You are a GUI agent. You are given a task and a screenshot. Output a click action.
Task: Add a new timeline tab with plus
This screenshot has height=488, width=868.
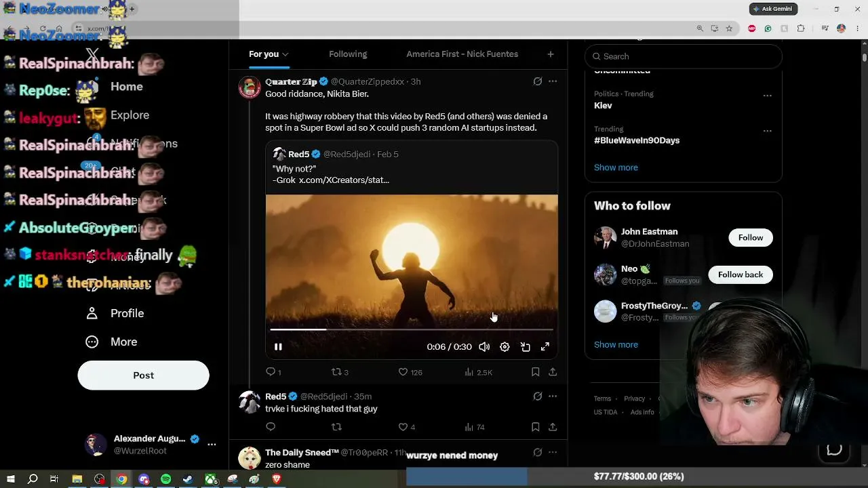551,54
